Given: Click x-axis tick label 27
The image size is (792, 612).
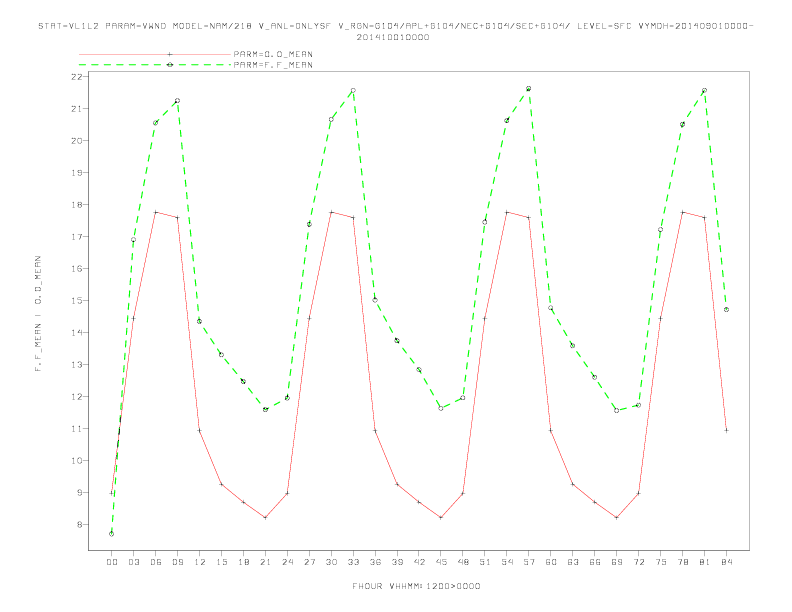Looking at the screenshot, I should pyautogui.click(x=309, y=562).
